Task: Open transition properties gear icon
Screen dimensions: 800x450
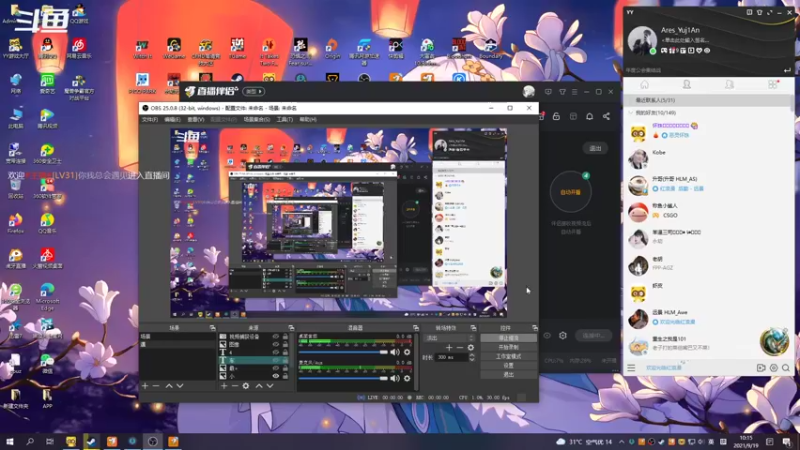Action: tap(470, 347)
